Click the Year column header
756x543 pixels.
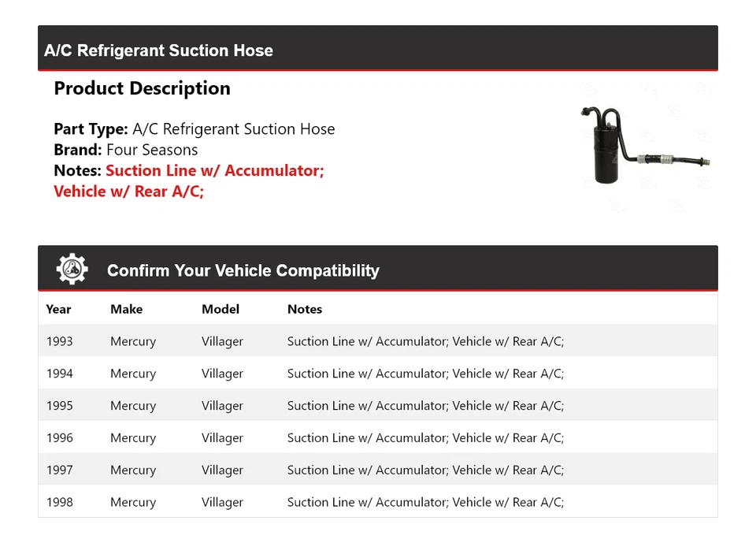(58, 309)
